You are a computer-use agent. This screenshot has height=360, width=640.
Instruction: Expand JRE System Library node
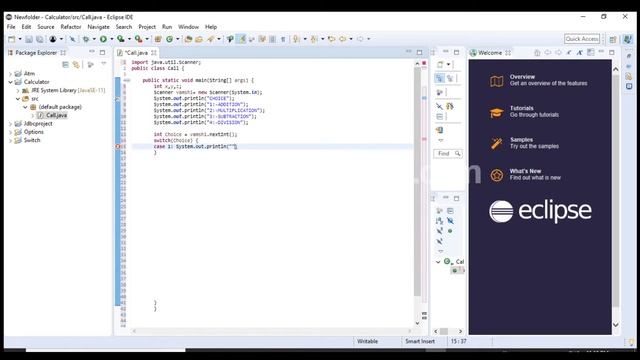[x=18, y=90]
